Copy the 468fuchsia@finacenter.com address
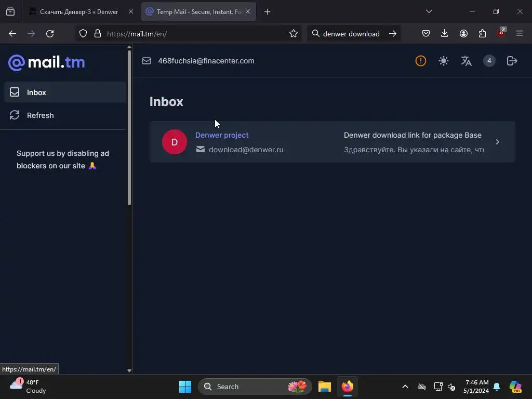Image resolution: width=532 pixels, height=399 pixels. [x=206, y=61]
